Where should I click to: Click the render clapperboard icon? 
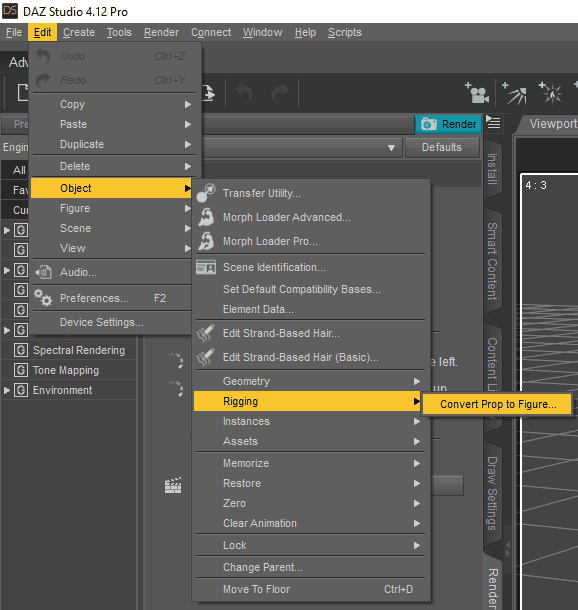point(173,486)
